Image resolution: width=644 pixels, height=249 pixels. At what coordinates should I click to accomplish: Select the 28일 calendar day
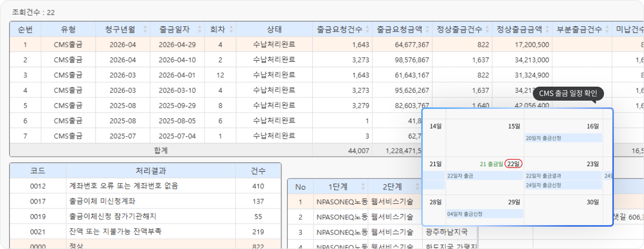[x=435, y=202]
